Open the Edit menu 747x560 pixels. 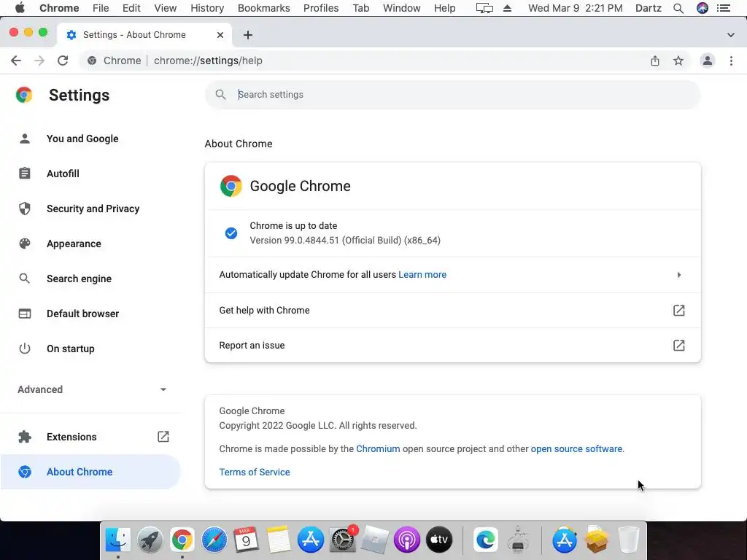click(131, 8)
